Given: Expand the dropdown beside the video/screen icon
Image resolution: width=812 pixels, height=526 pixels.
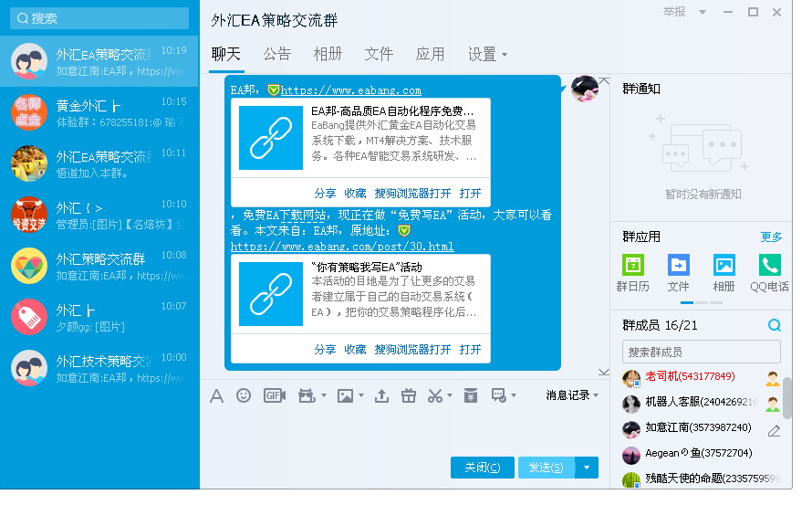Looking at the screenshot, I should 324,395.
